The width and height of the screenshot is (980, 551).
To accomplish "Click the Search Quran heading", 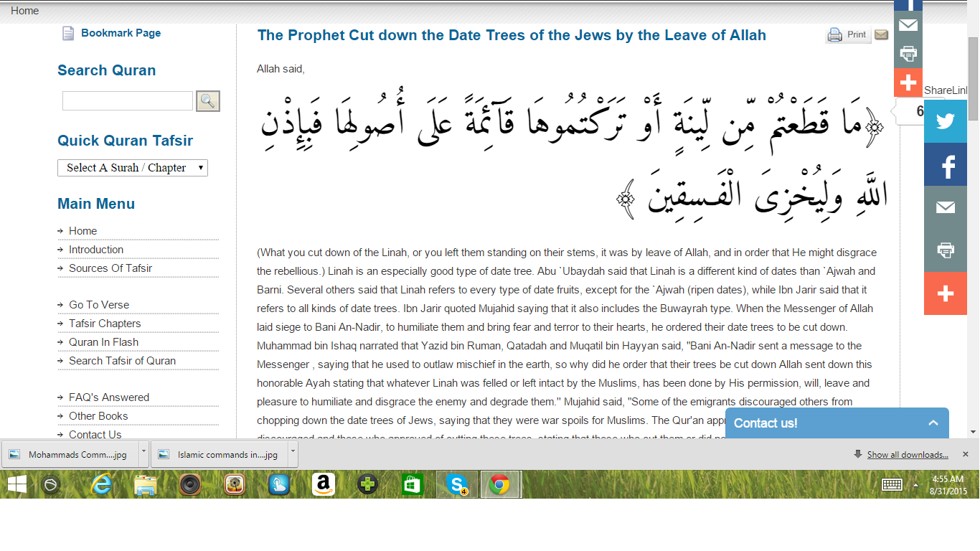I will click(106, 70).
